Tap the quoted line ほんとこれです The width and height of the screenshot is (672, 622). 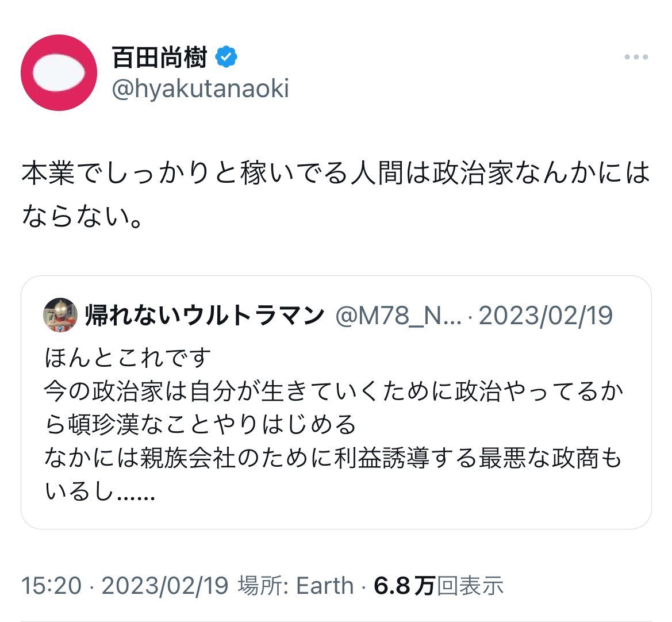(128, 358)
